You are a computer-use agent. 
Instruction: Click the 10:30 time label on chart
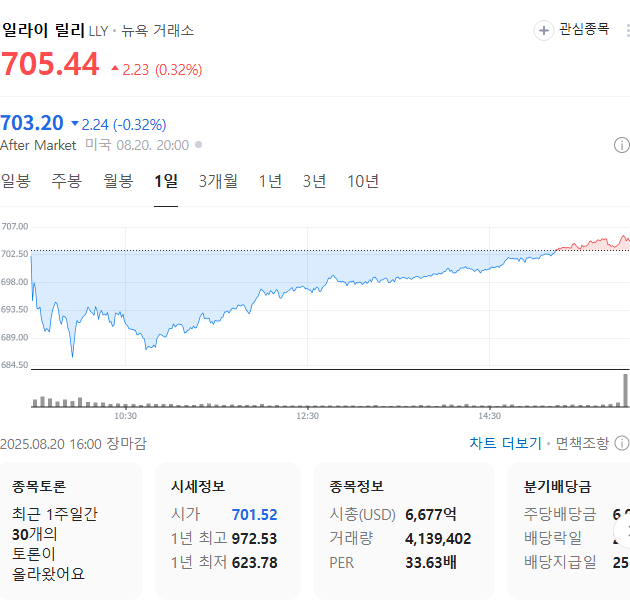[125, 416]
